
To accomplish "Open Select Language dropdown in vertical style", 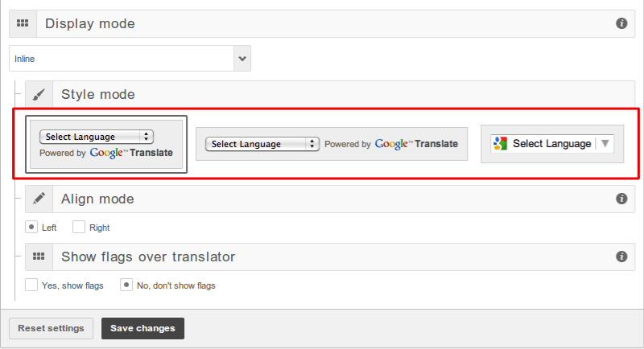I will [x=97, y=137].
